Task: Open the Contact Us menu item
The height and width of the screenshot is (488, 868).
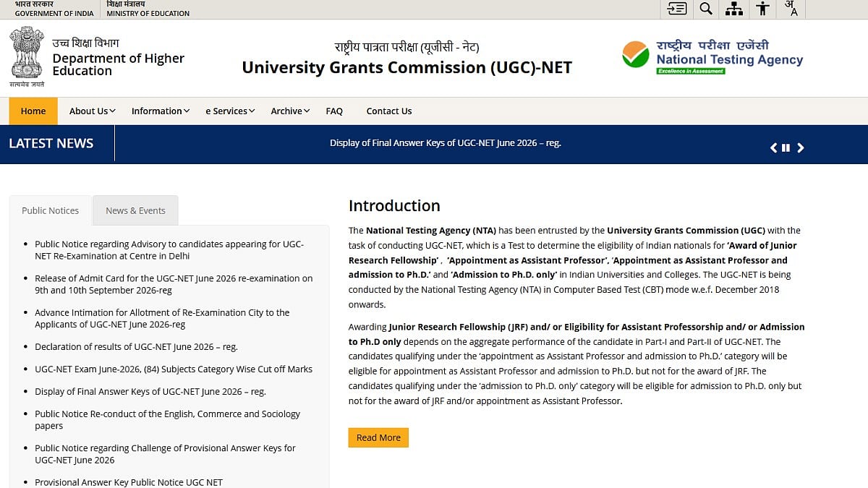Action: (x=389, y=111)
